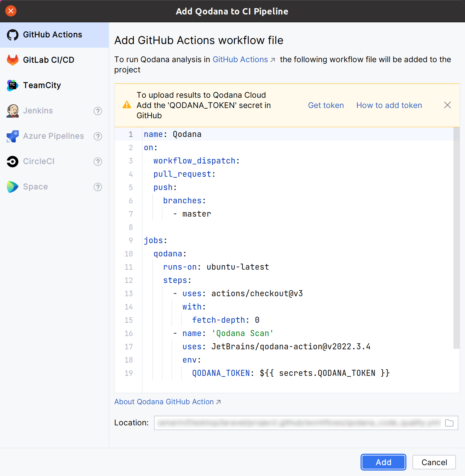The width and height of the screenshot is (465, 476).
Task: Open help for CircleCI question mark
Action: (x=98, y=162)
